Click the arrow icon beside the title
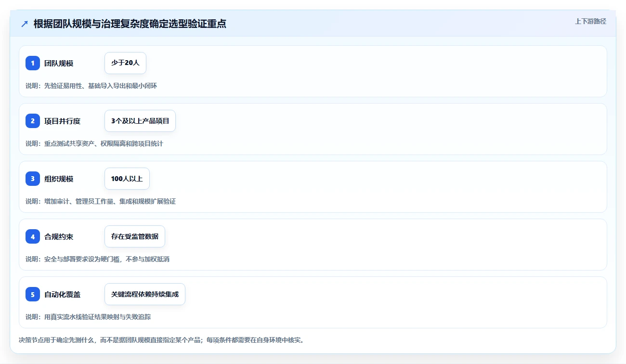This screenshot has height=364, width=626. point(25,24)
